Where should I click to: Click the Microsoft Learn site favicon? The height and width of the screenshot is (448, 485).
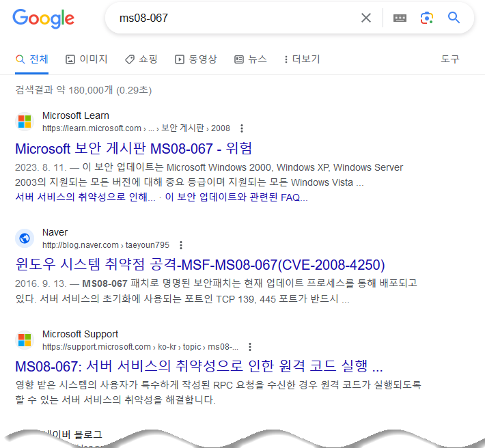[x=25, y=122]
